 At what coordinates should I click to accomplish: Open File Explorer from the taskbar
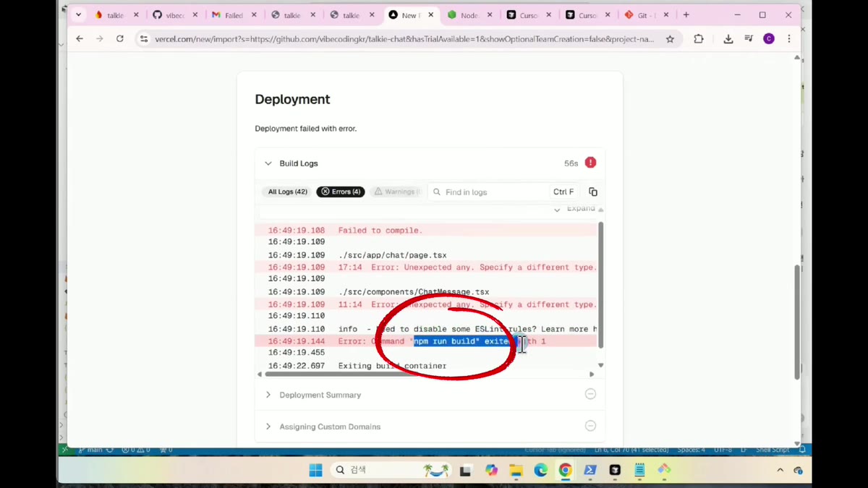516,471
